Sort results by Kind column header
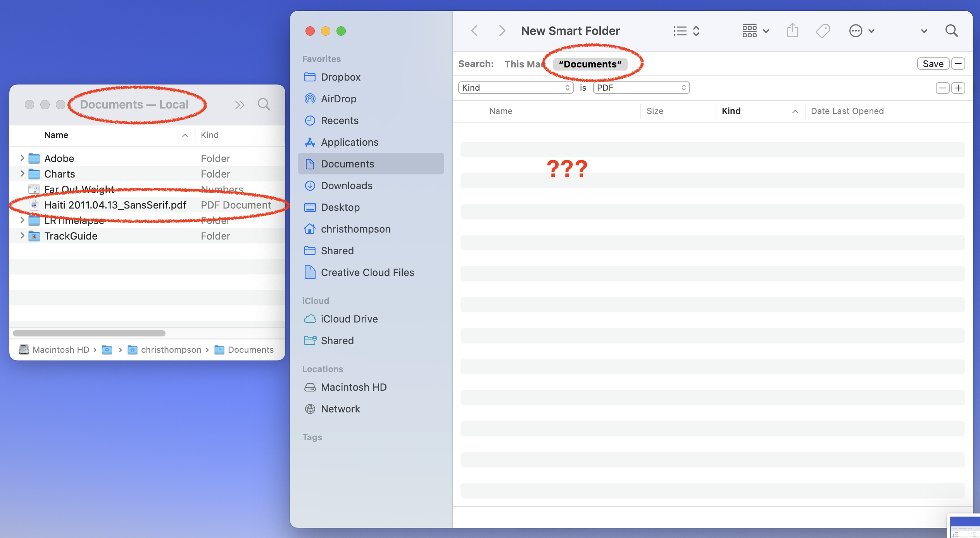The image size is (980, 538). tap(731, 111)
